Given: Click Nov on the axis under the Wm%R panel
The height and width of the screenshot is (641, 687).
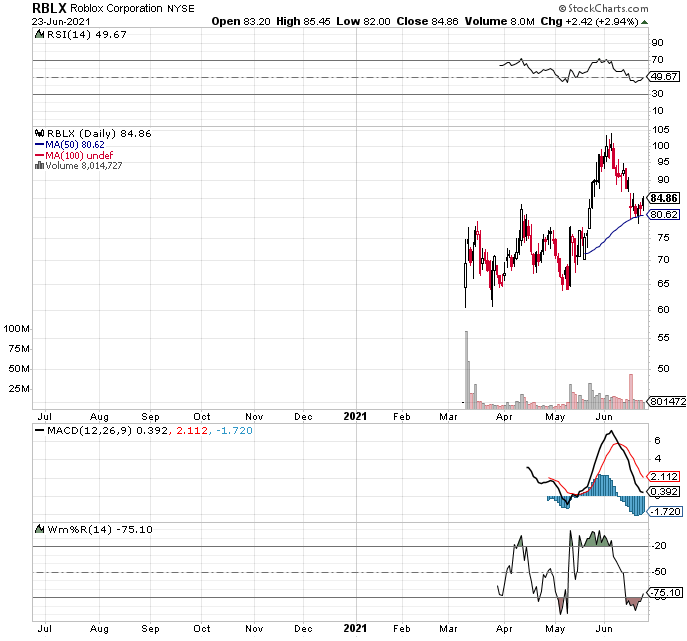Looking at the screenshot, I should (254, 629).
